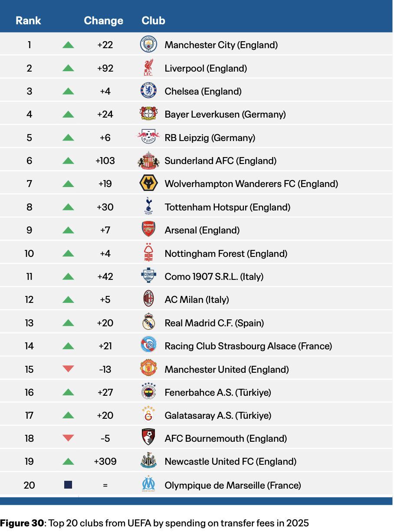Viewport: 394px width, 532px height.
Task: Click the Change column header
Action: click(x=103, y=20)
